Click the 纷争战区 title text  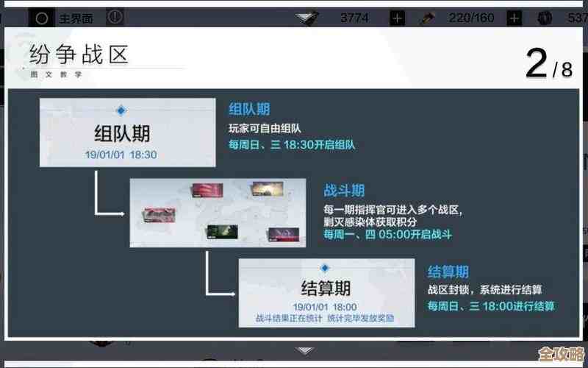pos(79,54)
